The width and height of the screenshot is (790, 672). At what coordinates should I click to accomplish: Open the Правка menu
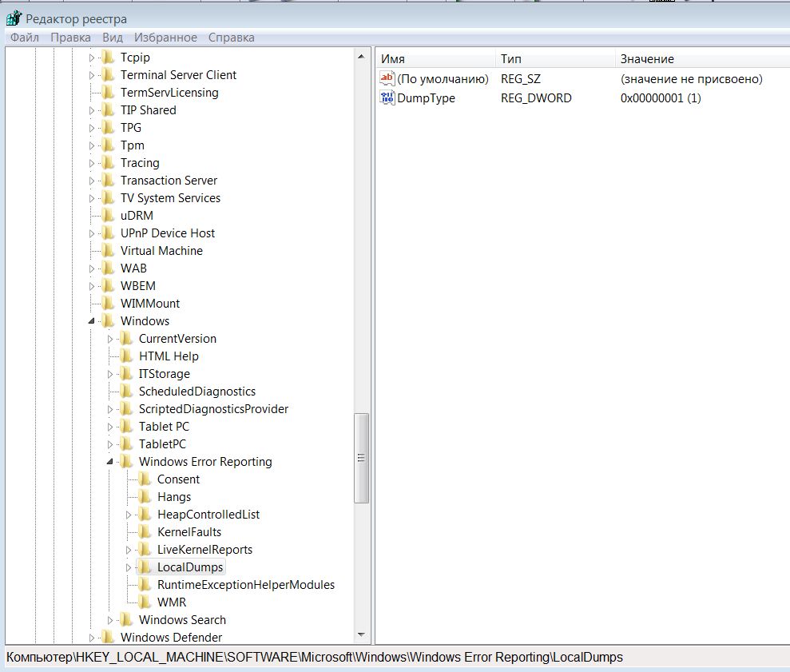pyautogui.click(x=70, y=38)
